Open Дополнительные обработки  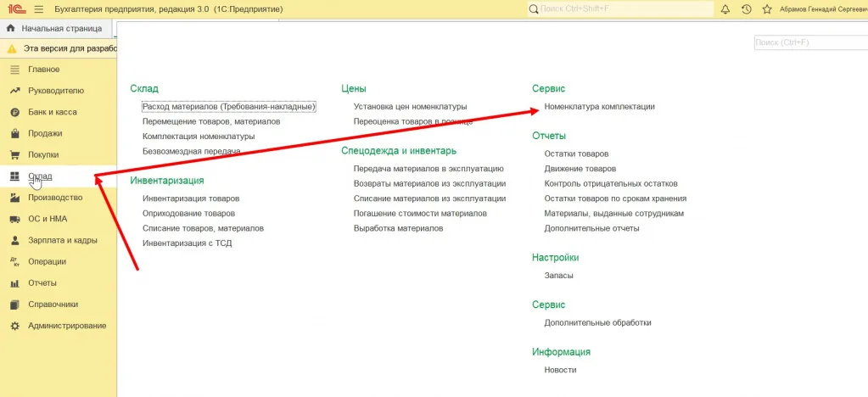598,322
